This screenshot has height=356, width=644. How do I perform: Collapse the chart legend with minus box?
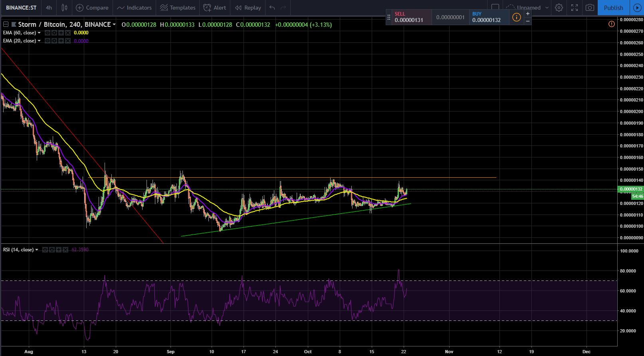6,24
